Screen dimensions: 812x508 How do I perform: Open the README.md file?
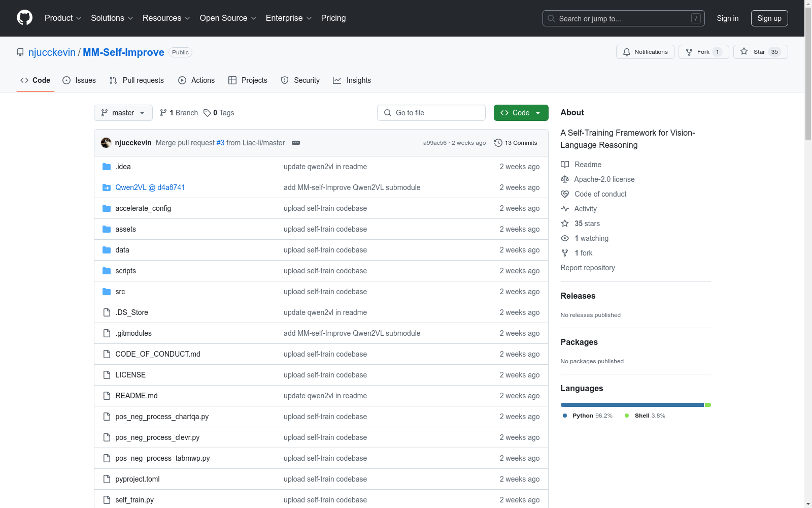(x=137, y=396)
